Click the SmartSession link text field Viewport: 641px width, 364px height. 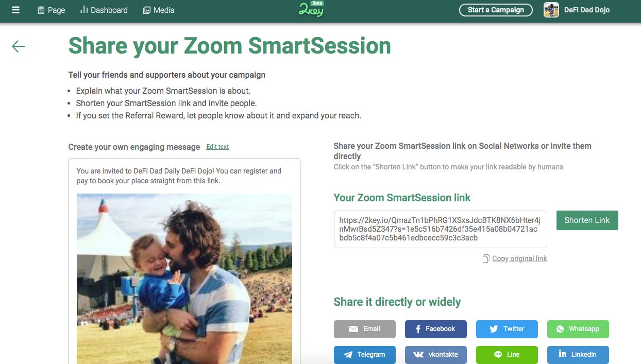click(440, 229)
